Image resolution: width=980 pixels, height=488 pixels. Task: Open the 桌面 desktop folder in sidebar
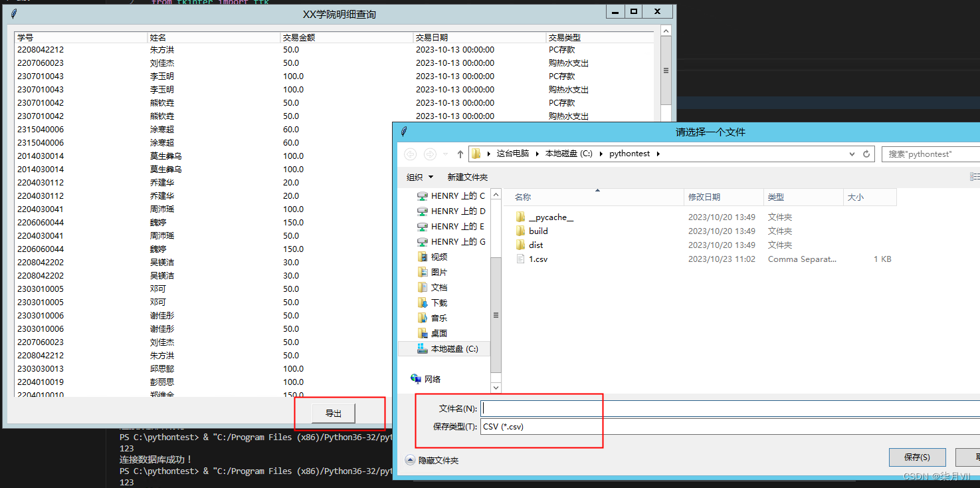[433, 334]
